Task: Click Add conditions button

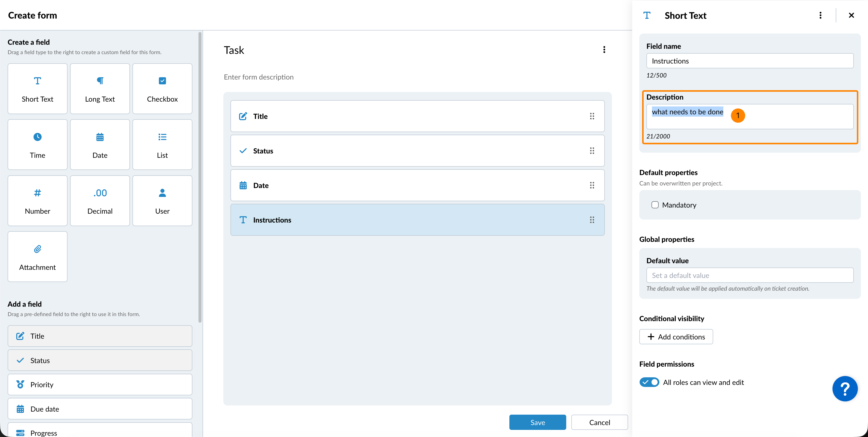Action: click(676, 337)
